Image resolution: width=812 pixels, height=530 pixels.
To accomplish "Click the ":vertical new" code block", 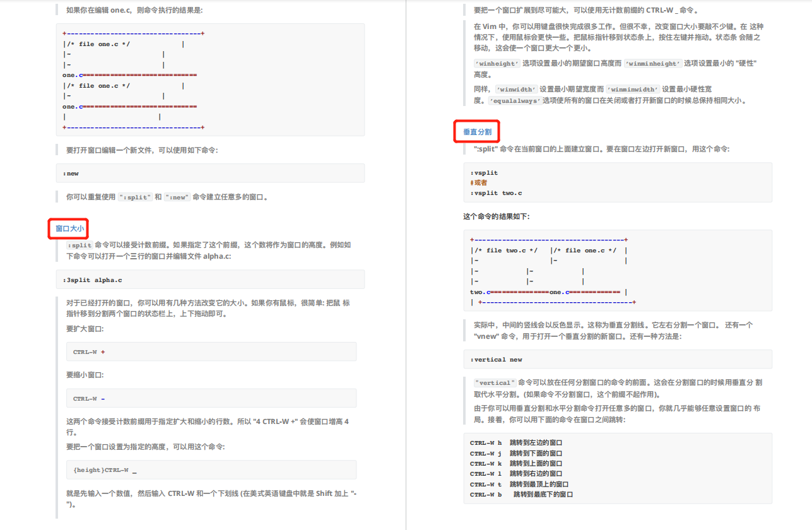I will 618,359.
